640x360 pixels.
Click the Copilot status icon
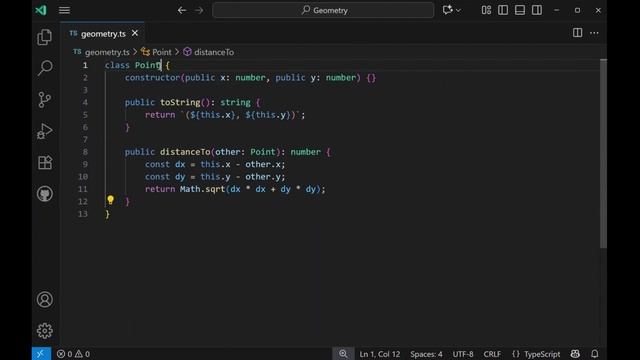pos(575,354)
